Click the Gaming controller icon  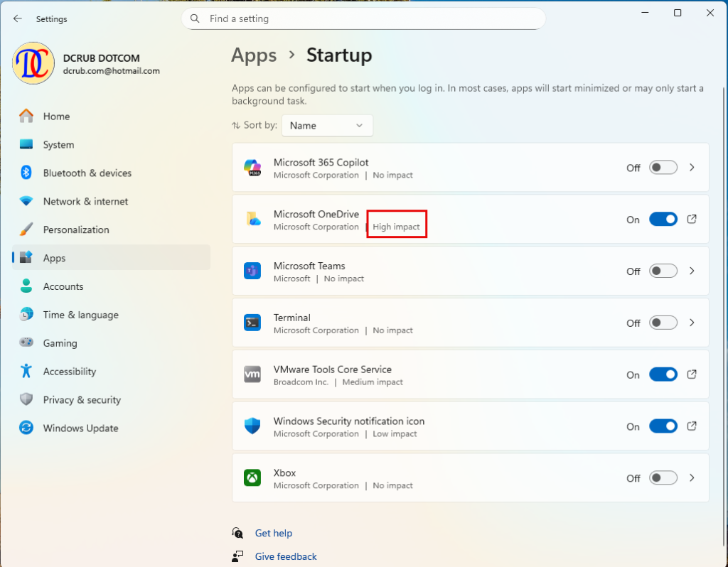click(26, 342)
